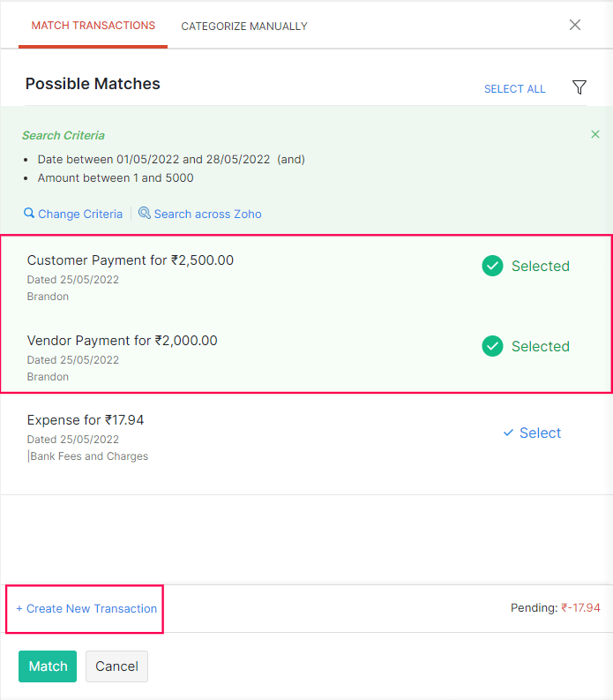Dismiss the Search Criteria box
The image size is (613, 700).
(x=595, y=134)
